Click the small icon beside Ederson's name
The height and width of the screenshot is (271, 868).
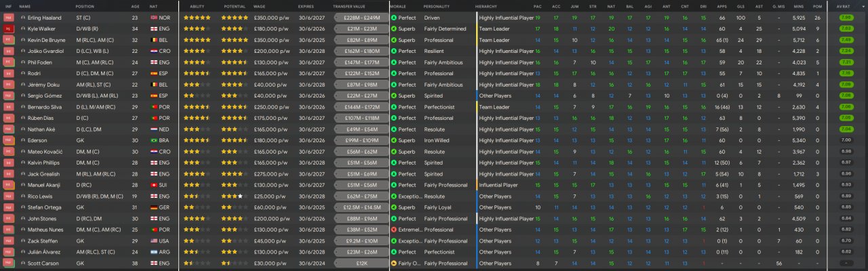[x=23, y=140]
